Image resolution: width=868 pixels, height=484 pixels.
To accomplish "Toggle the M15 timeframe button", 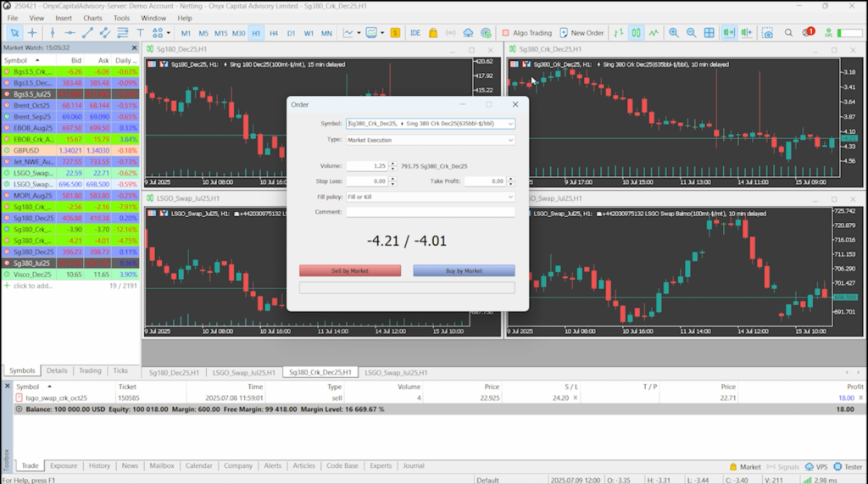I will click(x=220, y=33).
